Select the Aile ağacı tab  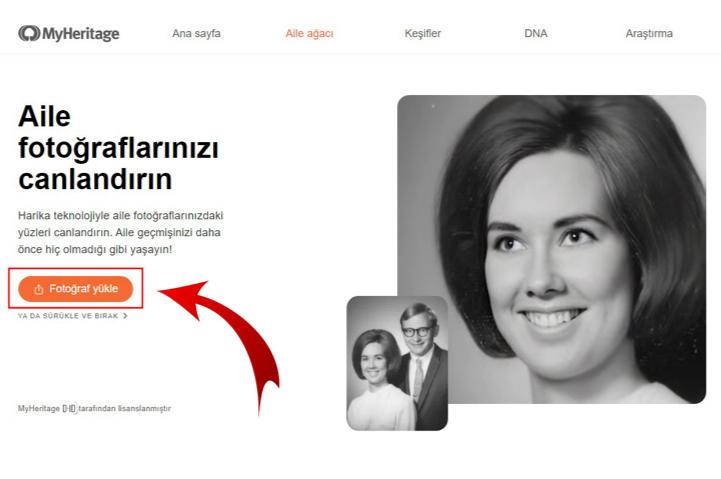coord(309,34)
